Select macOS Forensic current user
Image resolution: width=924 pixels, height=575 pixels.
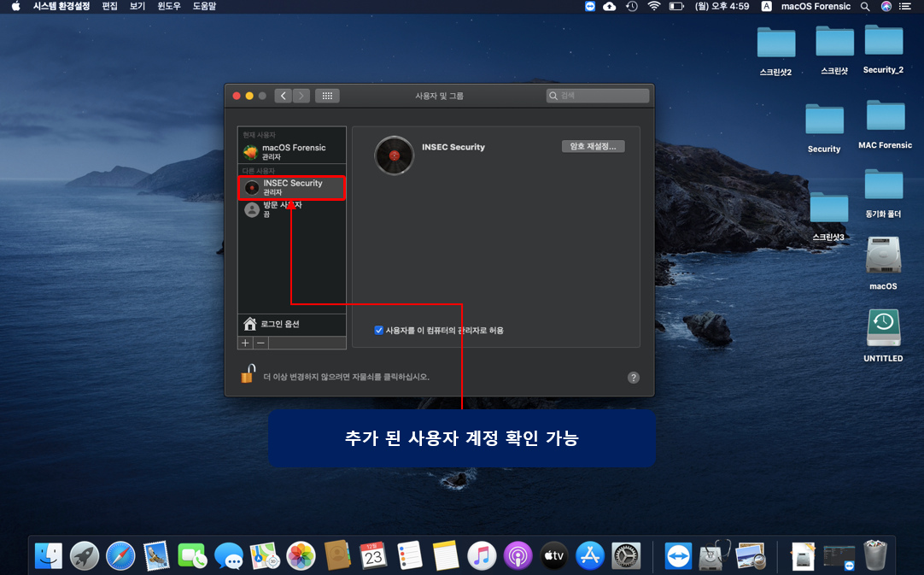click(x=292, y=152)
